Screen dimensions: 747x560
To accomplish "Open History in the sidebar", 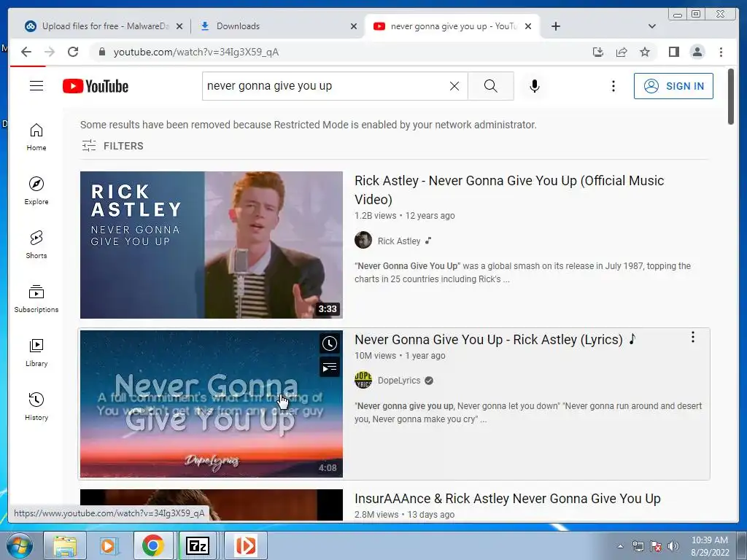I will pos(36,406).
